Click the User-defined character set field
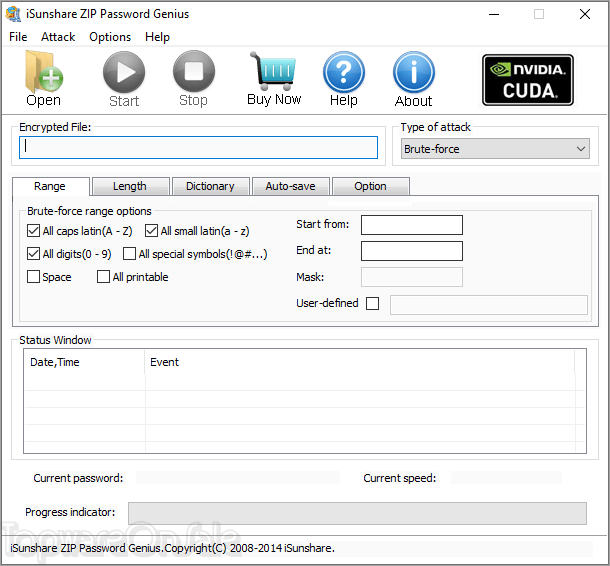610x566 pixels. [x=489, y=305]
